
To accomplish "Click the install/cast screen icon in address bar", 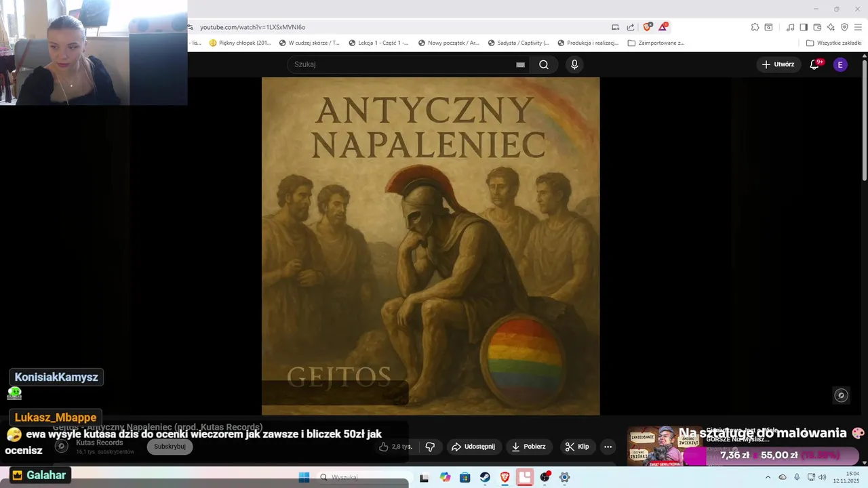I will 615,27.
